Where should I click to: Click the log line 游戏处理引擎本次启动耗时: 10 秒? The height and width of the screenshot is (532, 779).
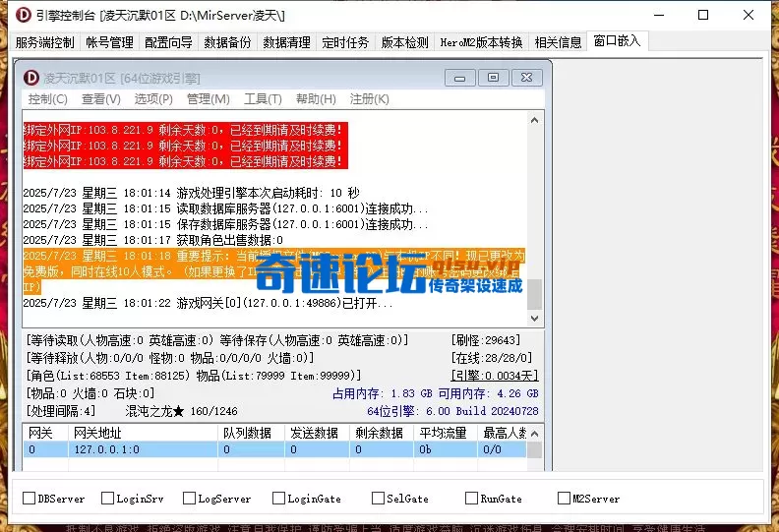(191, 193)
